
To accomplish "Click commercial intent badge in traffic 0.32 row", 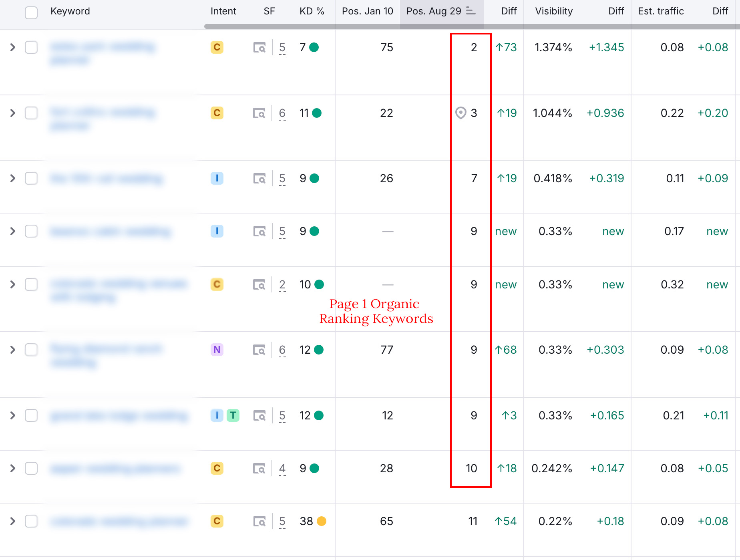I will [x=217, y=284].
